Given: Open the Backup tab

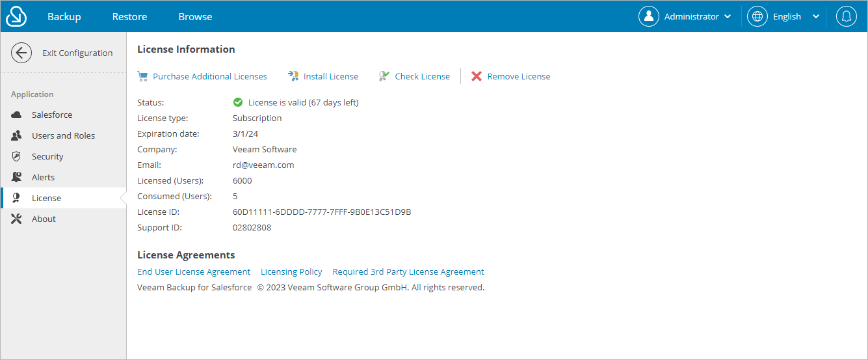Looking at the screenshot, I should (64, 16).
